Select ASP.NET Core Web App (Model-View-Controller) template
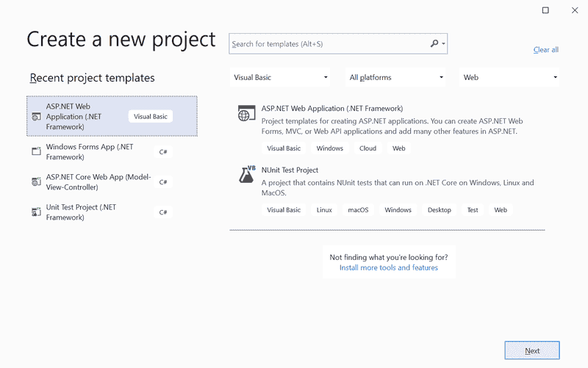Image resolution: width=588 pixels, height=368 pixels. click(x=112, y=181)
